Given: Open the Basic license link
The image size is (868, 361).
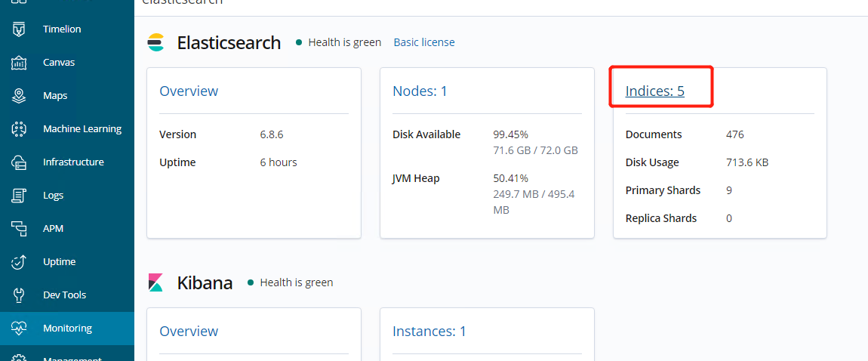Looking at the screenshot, I should (x=424, y=42).
